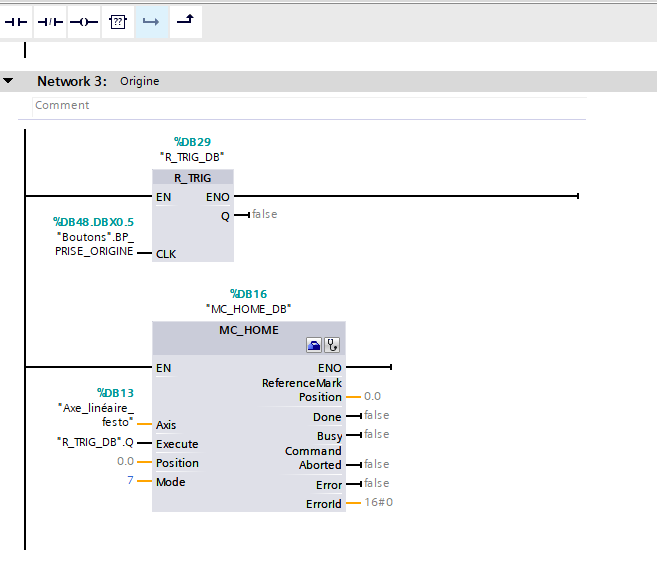
Task: Select the false value at CommandAborted
Action: (x=376, y=464)
